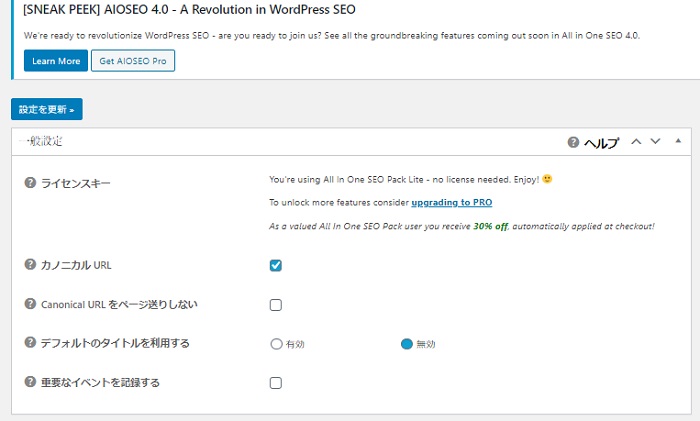The width and height of the screenshot is (700, 421).
Task: Click the デフォルトのタイトルを利用する label
Action: pos(115,343)
